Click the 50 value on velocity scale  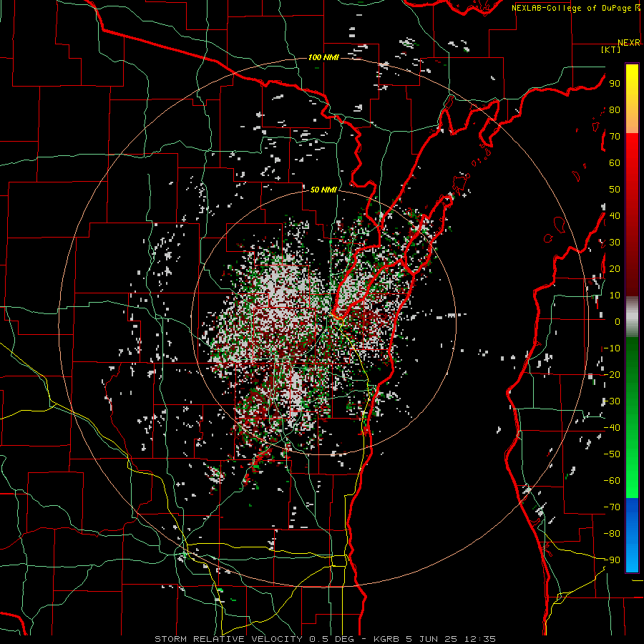(615, 190)
